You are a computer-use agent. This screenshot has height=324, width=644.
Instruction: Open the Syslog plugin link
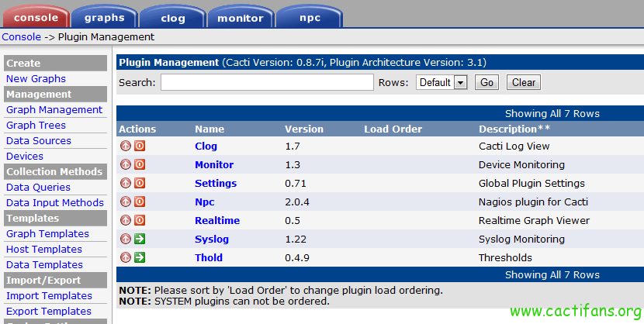pos(212,239)
